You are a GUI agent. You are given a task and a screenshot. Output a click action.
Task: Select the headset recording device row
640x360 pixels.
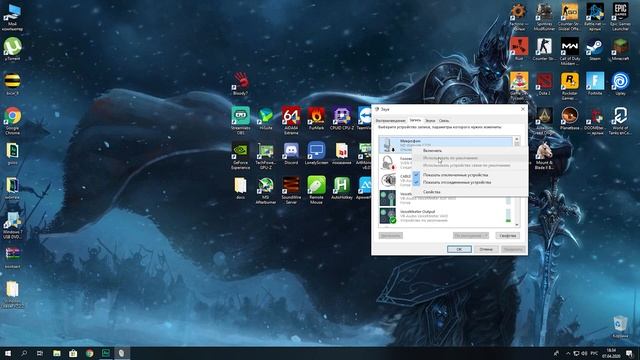[x=395, y=163]
